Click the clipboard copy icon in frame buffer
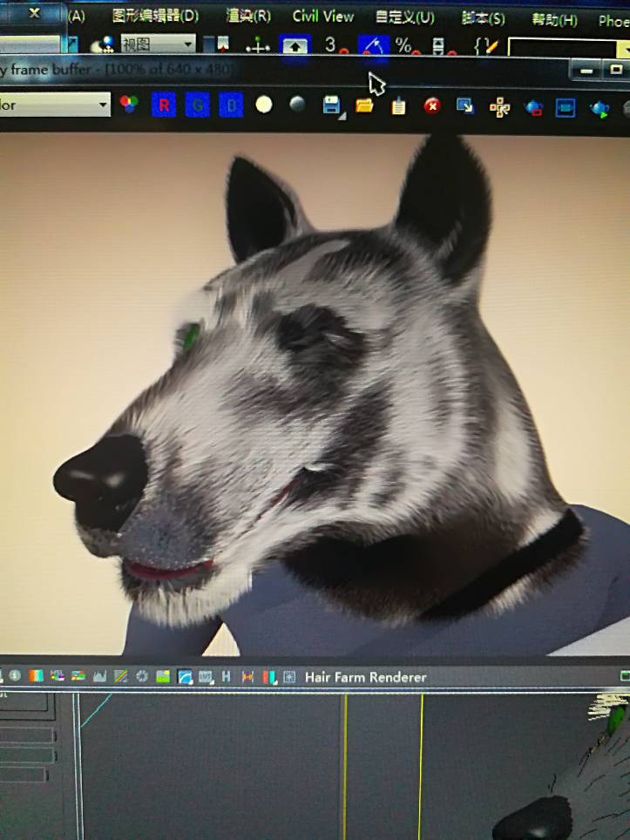 [398, 106]
